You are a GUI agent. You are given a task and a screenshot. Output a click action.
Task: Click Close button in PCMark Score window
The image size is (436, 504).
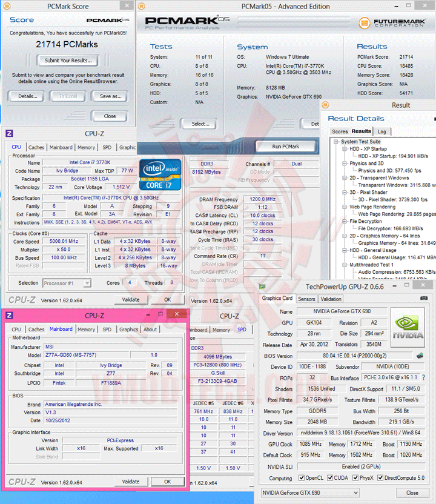pyautogui.click(x=110, y=116)
